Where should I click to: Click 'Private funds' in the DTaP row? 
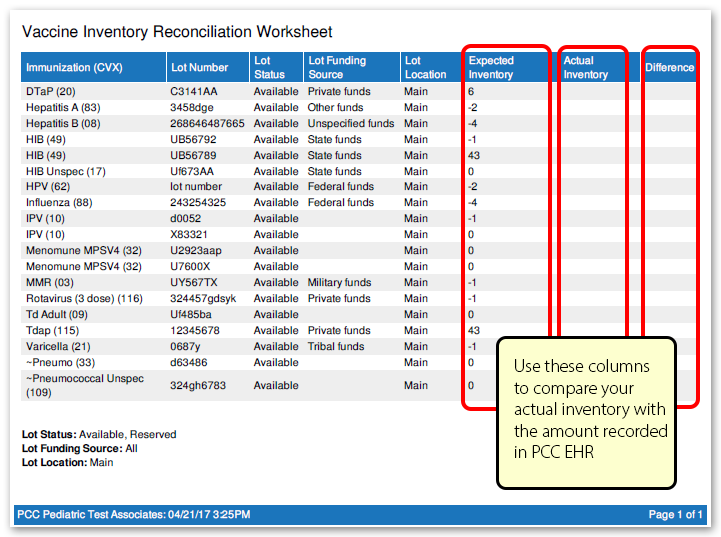point(339,91)
